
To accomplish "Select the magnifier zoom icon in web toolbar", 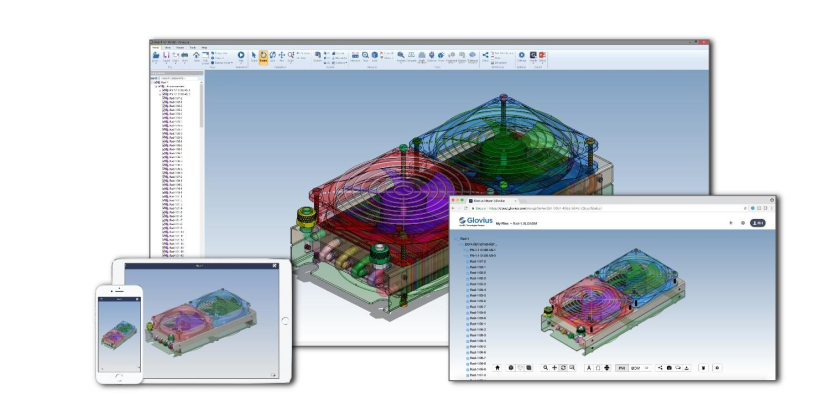I will pyautogui.click(x=545, y=368).
